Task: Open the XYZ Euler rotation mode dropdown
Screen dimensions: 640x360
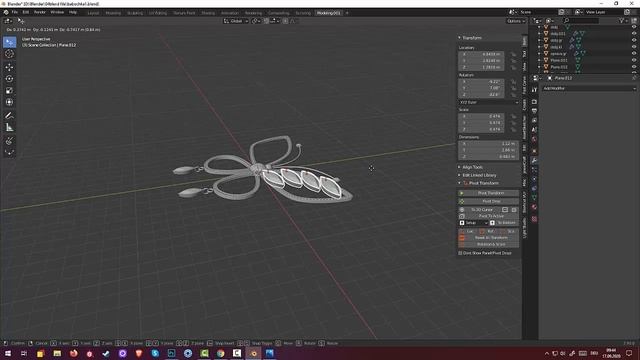Action: tap(489, 102)
